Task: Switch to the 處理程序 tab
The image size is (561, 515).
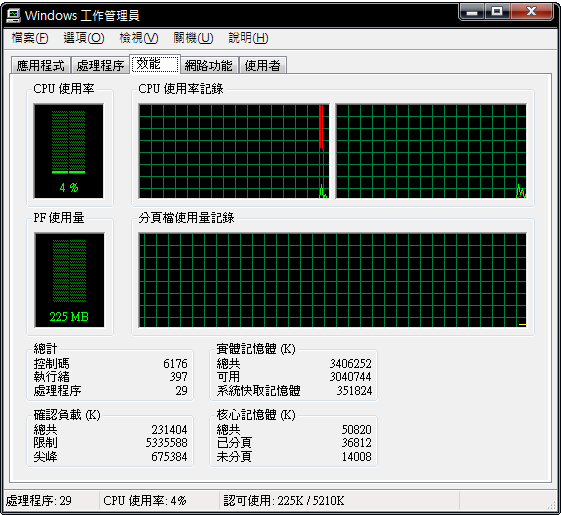Action: tap(100, 65)
